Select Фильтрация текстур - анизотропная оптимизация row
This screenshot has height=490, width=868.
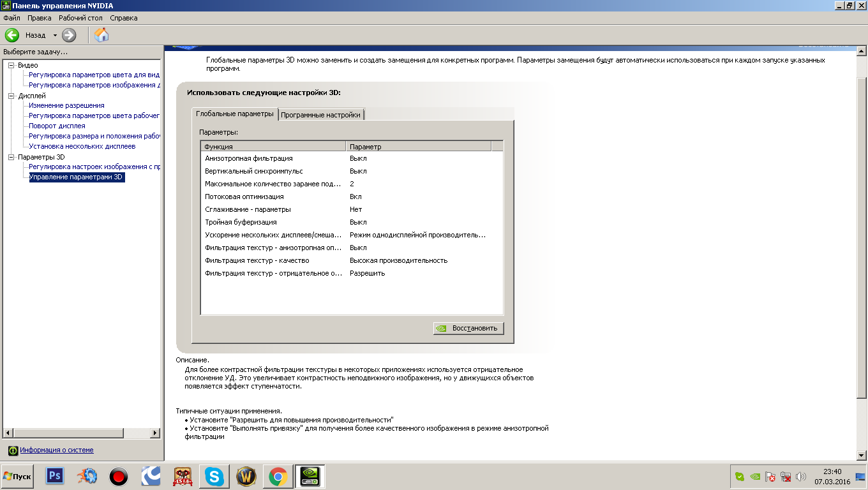pyautogui.click(x=352, y=248)
